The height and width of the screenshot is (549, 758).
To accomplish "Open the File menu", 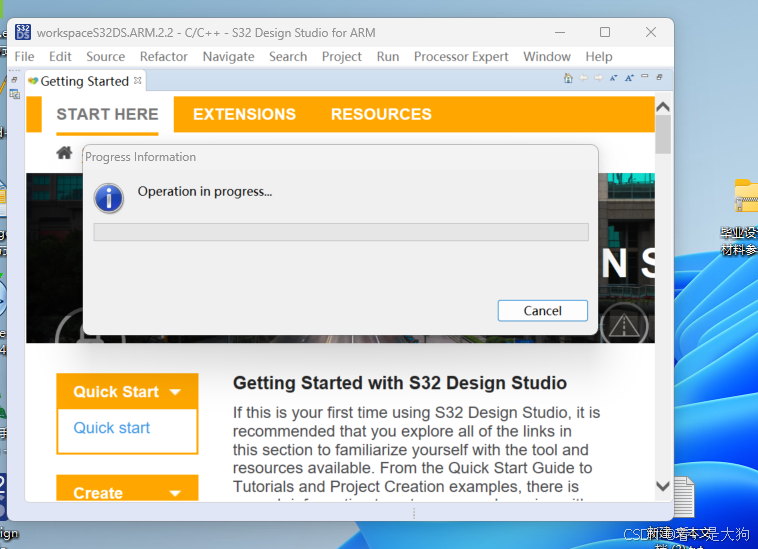I will coord(24,57).
